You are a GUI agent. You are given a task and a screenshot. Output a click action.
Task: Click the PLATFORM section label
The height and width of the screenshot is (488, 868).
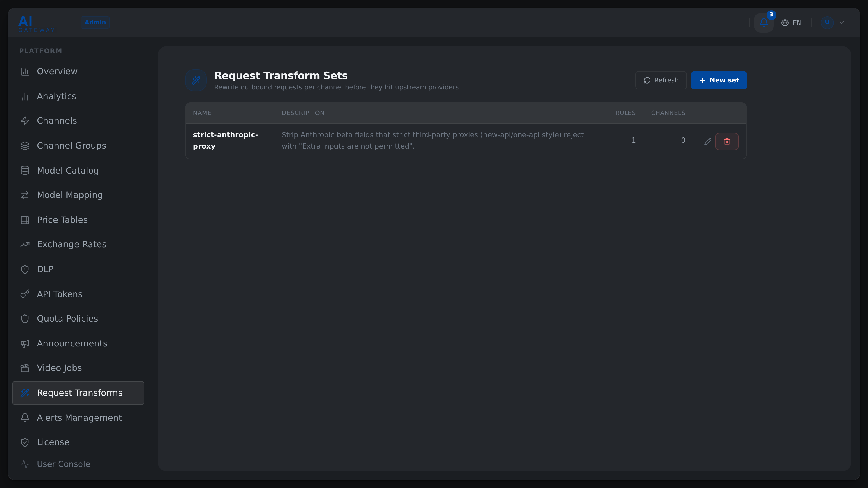click(40, 51)
